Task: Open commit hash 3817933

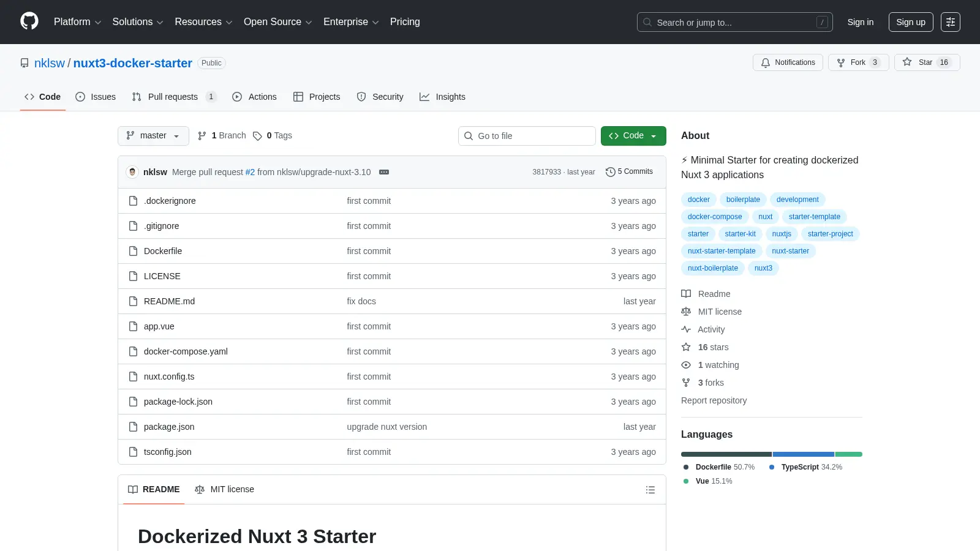Action: click(x=546, y=172)
